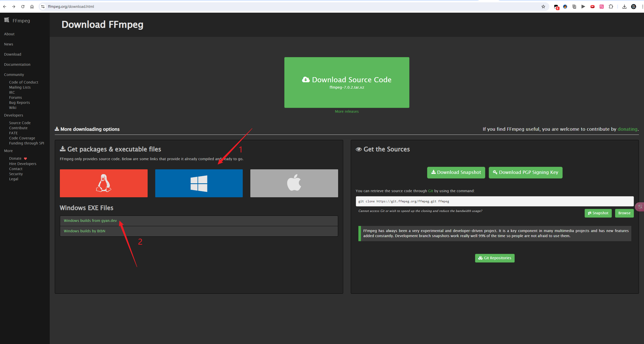The width and height of the screenshot is (644, 344).
Task: Click the More releases link
Action: (x=346, y=111)
